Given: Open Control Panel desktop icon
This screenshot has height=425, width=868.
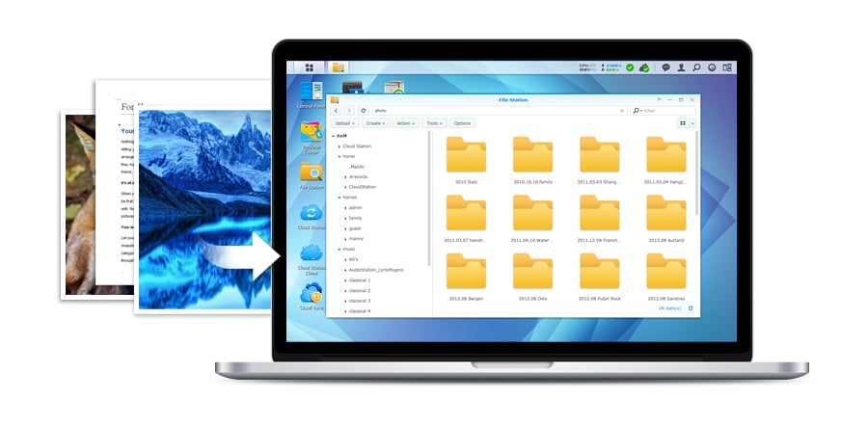Looking at the screenshot, I should (311, 93).
